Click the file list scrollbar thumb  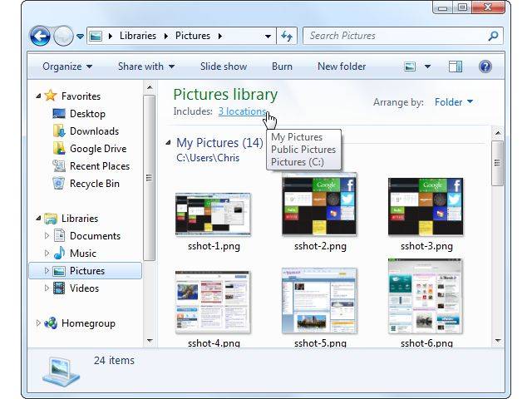pos(497,163)
